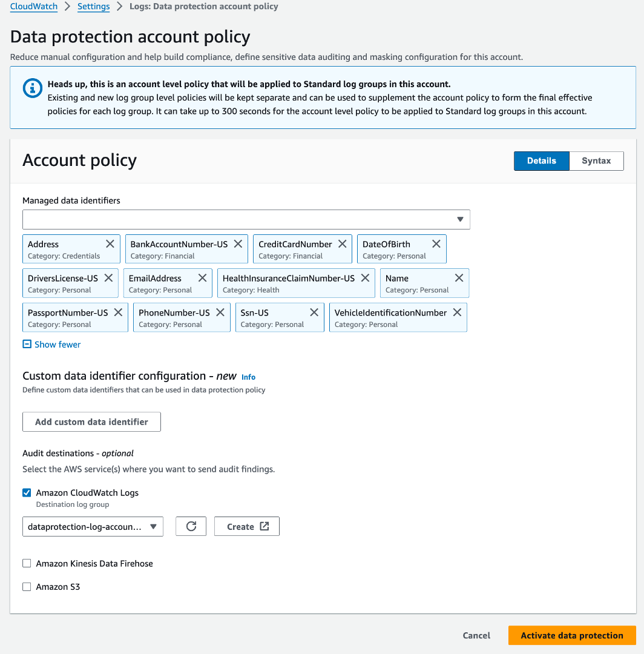The height and width of the screenshot is (654, 644).
Task: Remove the EmailAddress identifier
Action: click(202, 277)
